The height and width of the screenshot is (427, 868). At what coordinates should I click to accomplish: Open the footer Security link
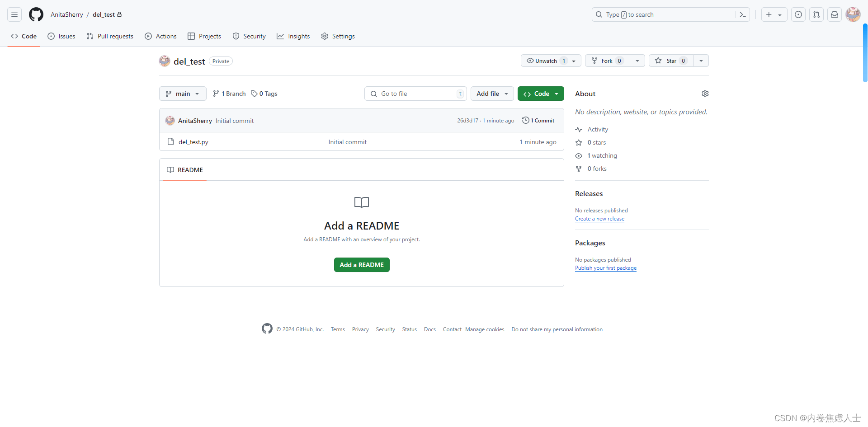386,329
